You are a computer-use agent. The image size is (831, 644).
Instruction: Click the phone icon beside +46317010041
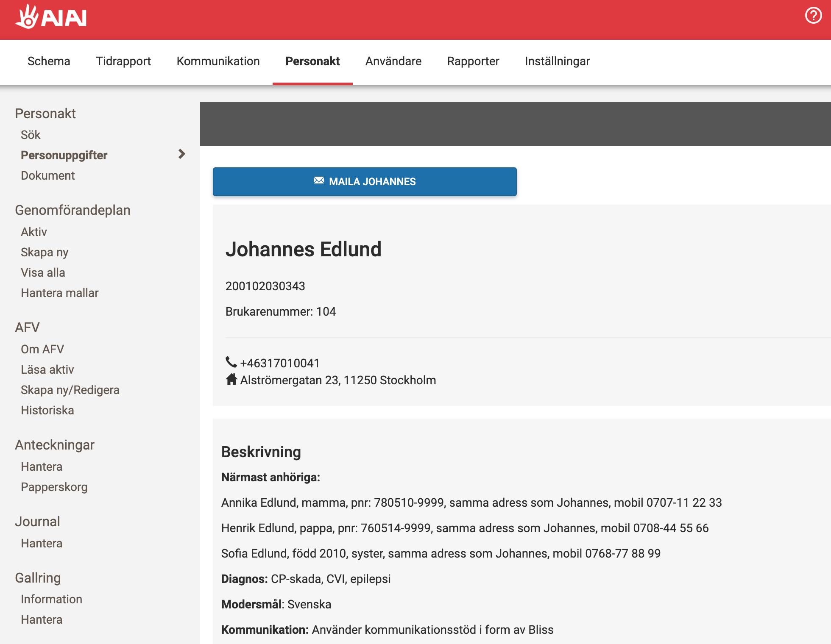point(231,362)
